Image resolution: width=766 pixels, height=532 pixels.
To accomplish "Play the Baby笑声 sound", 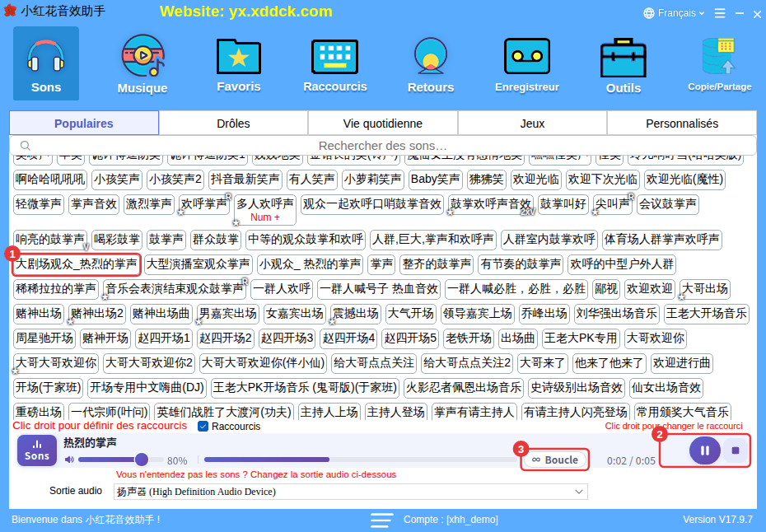I will [435, 180].
